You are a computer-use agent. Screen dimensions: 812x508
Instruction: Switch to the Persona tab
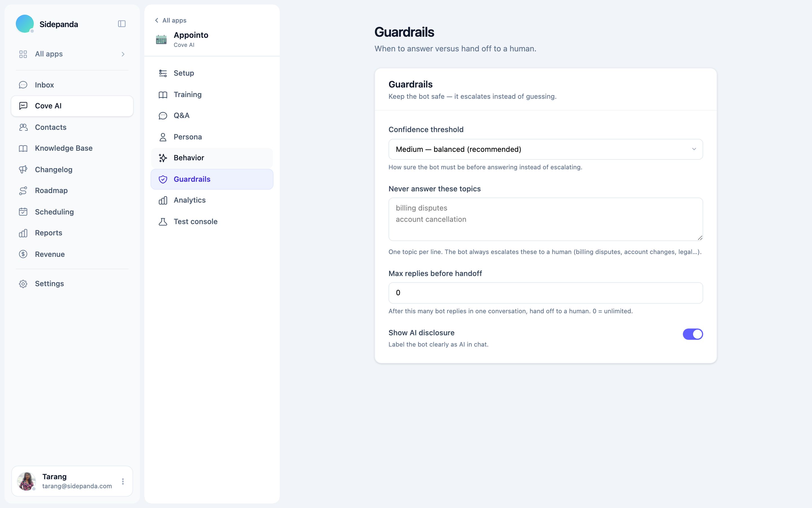[x=212, y=137]
